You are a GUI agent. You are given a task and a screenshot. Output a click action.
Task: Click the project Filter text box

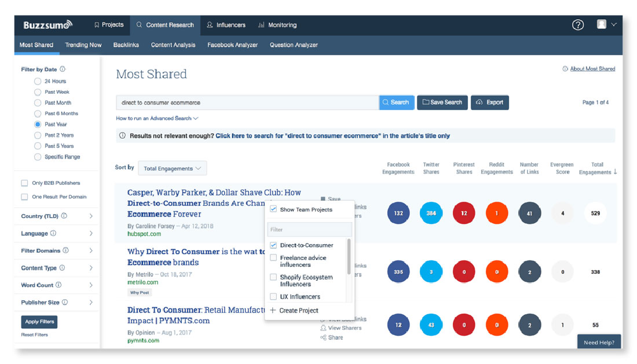(x=310, y=229)
